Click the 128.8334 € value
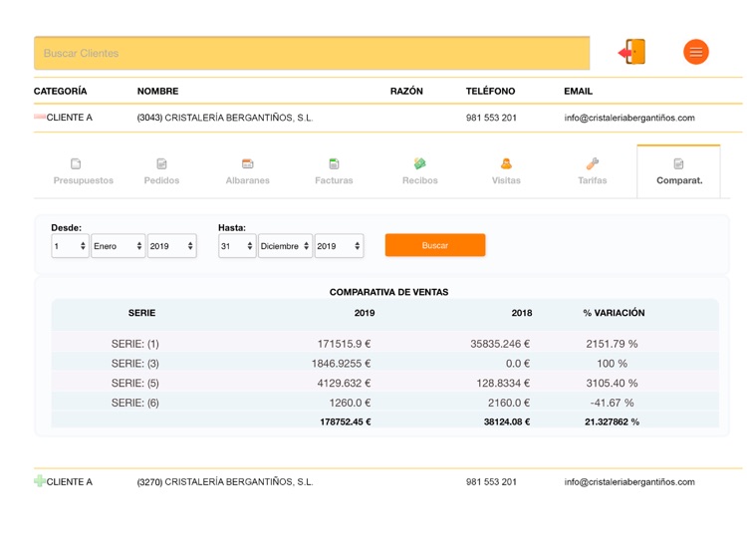747x560 pixels. (x=503, y=383)
